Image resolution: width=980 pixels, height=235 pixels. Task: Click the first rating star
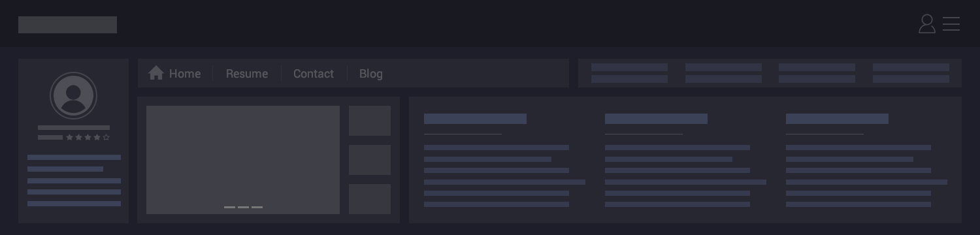70,138
